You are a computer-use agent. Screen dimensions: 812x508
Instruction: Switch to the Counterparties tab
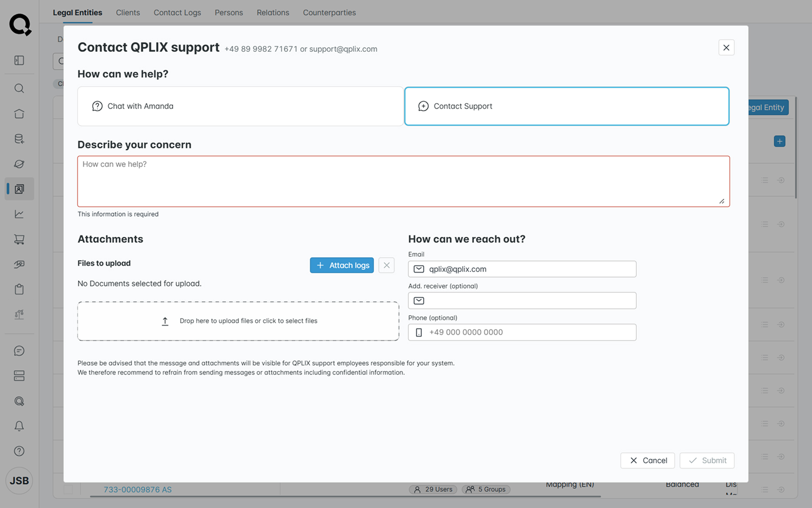click(x=329, y=13)
